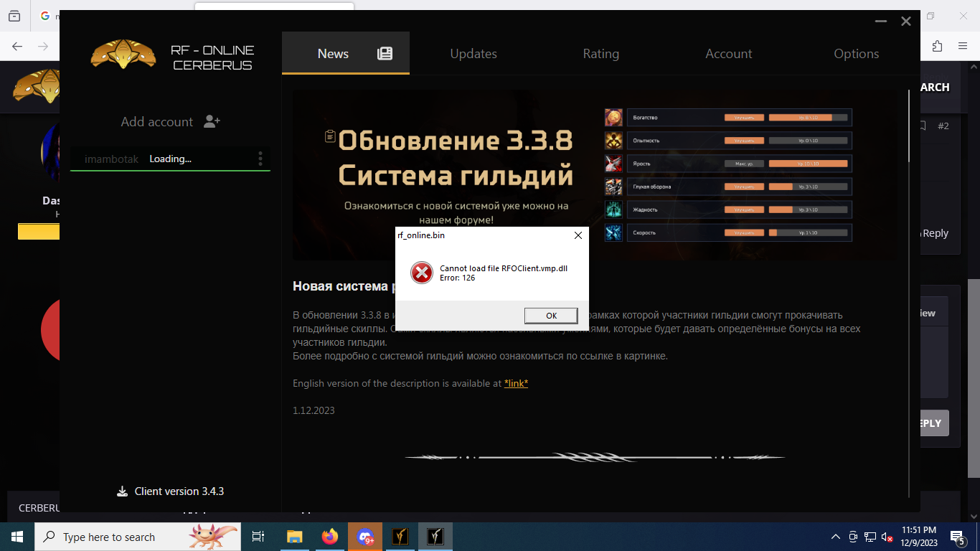
Task: Click Улучшить button in Опытность row
Action: (x=744, y=141)
